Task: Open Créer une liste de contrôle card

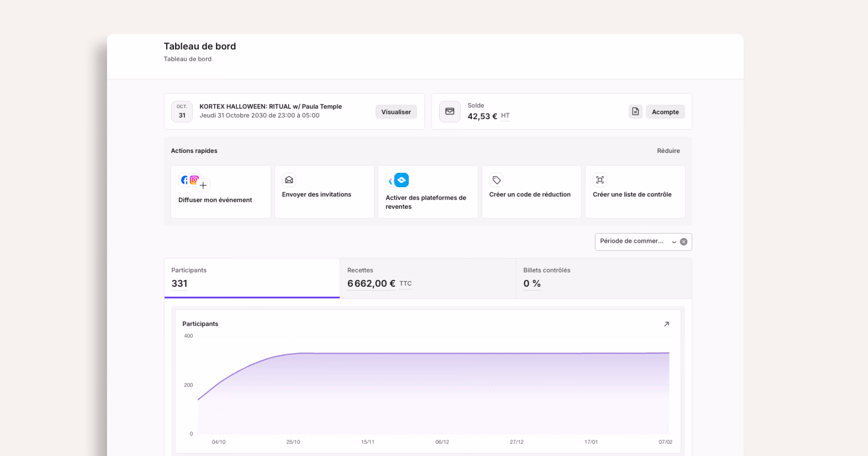Action: (635, 192)
